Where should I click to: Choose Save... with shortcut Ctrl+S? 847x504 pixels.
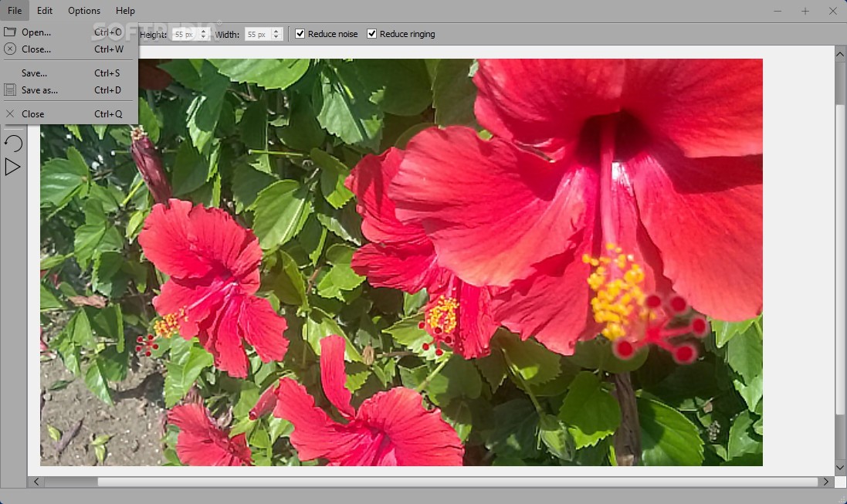coord(69,73)
